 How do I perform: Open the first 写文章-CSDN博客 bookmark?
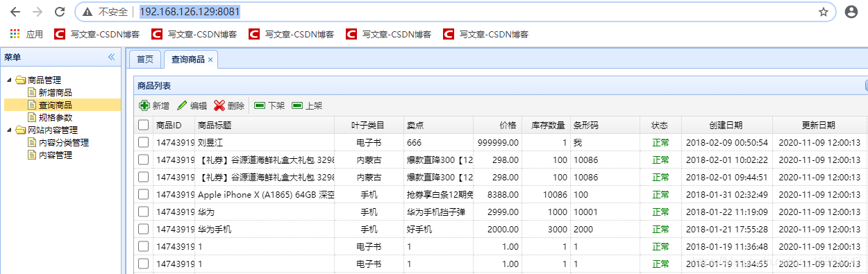tap(97, 34)
